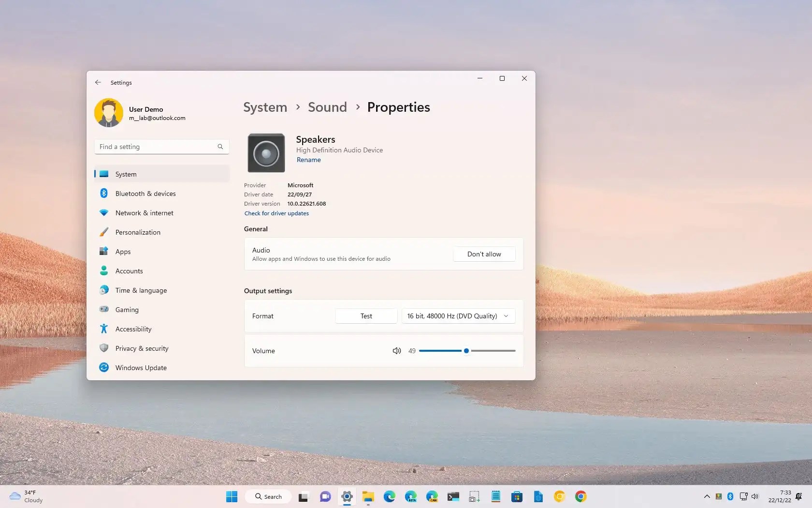Click the Speakers device icon
This screenshot has height=508, width=812.
[266, 153]
